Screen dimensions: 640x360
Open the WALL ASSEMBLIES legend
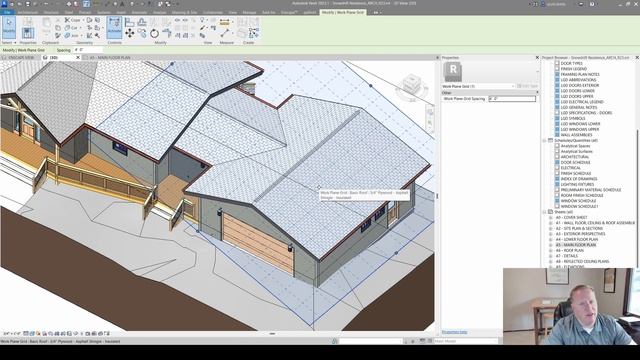click(576, 135)
